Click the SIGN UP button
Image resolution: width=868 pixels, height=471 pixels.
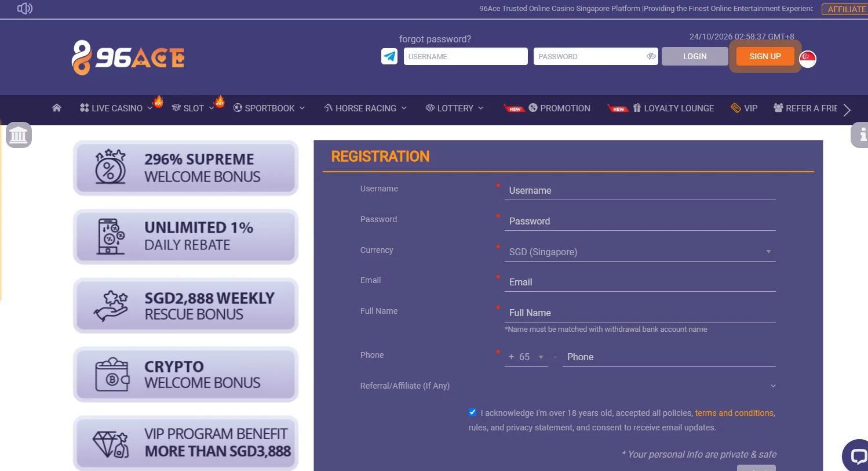765,56
